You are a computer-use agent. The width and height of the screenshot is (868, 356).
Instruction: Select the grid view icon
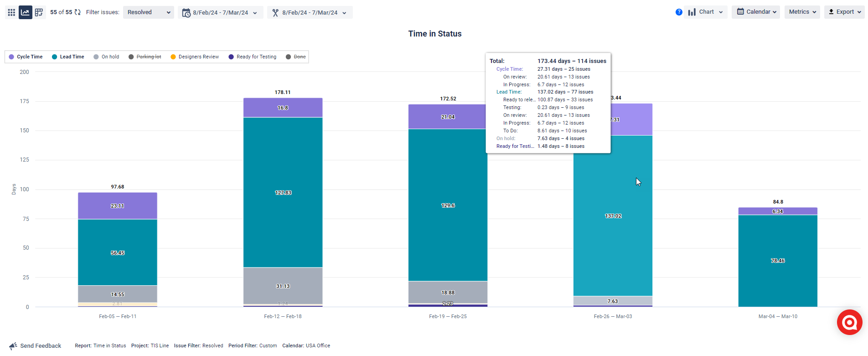click(11, 12)
